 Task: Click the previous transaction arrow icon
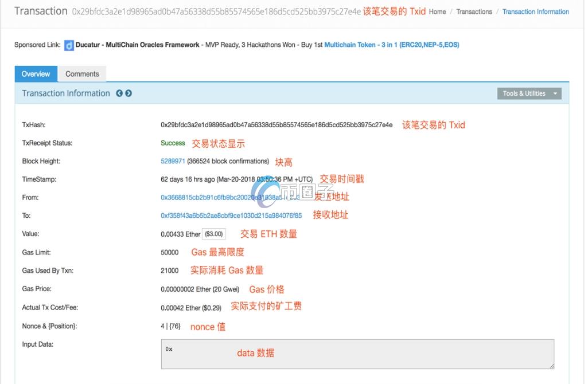119,93
